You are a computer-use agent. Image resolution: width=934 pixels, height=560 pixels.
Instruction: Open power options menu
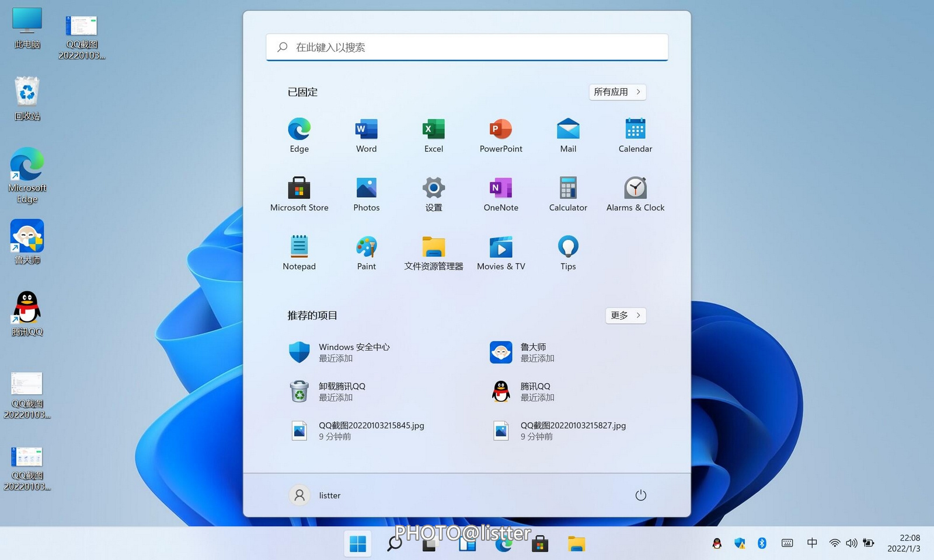click(x=640, y=495)
